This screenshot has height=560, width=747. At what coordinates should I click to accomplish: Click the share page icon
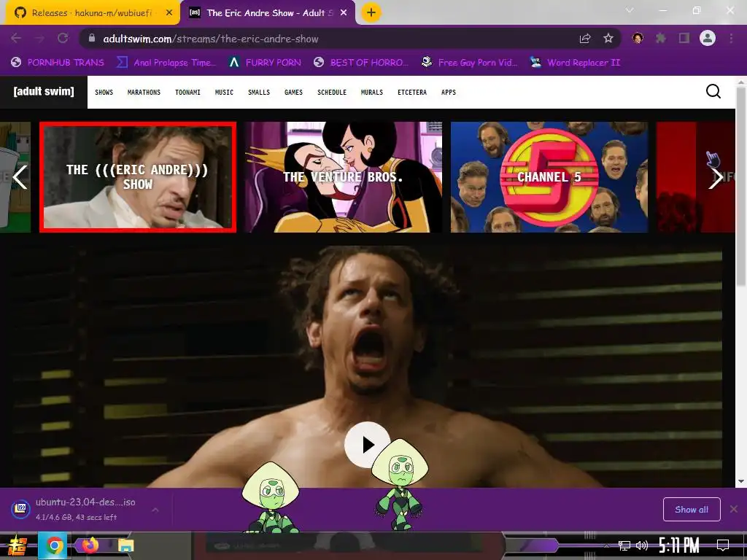(585, 39)
